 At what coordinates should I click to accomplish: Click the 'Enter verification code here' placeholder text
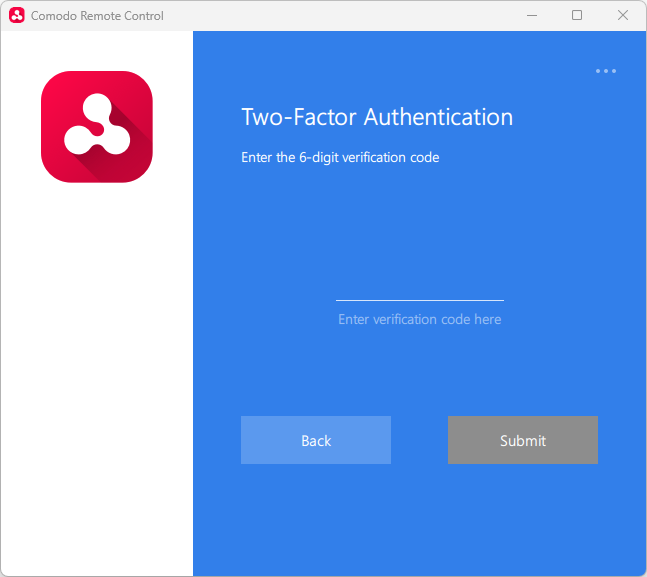click(x=419, y=319)
